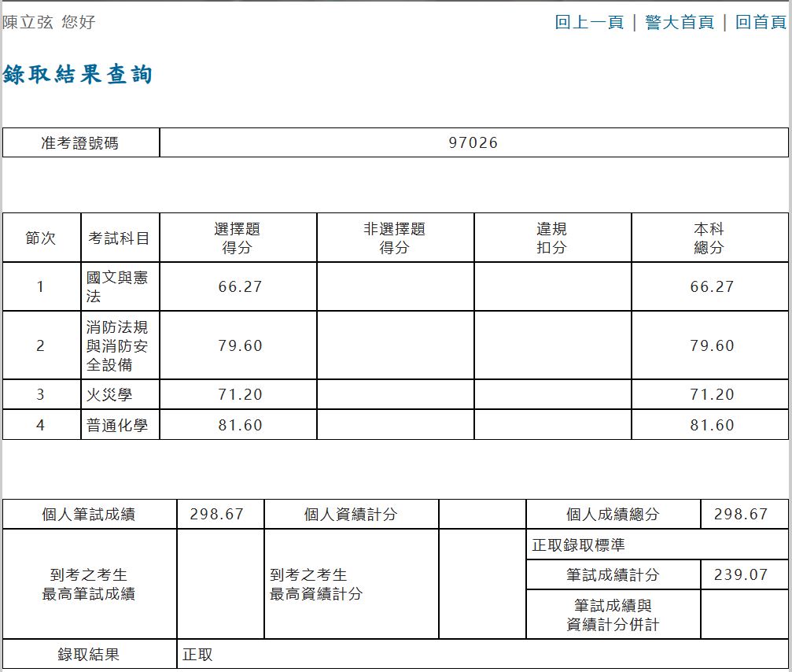Select the subject 火災學
The height and width of the screenshot is (672, 792).
point(109,394)
